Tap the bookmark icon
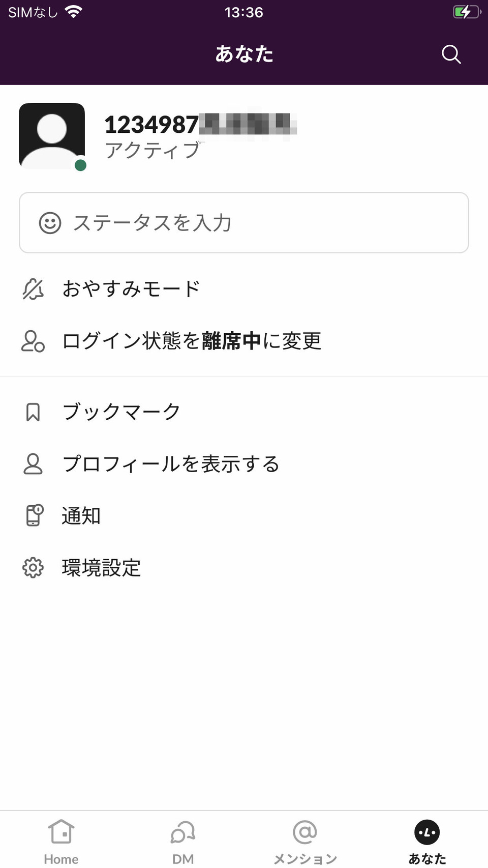The height and width of the screenshot is (868, 488). pos(33,412)
